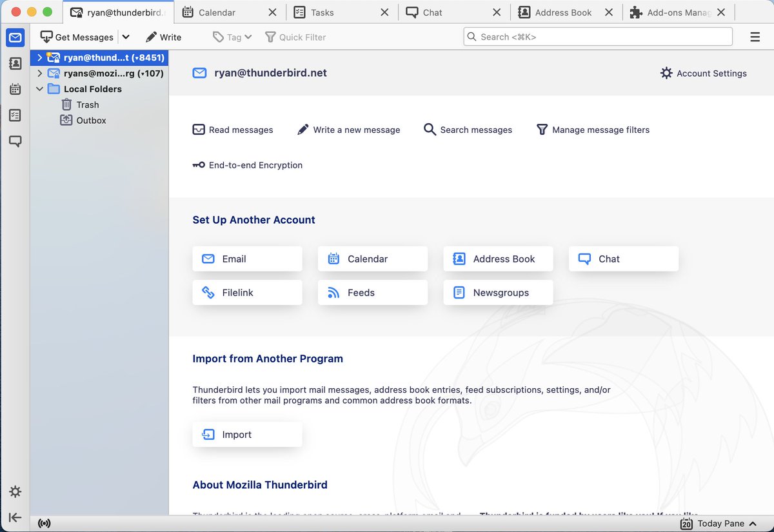The image size is (774, 532).
Task: Open the Tag dropdown menu
Action: [232, 37]
